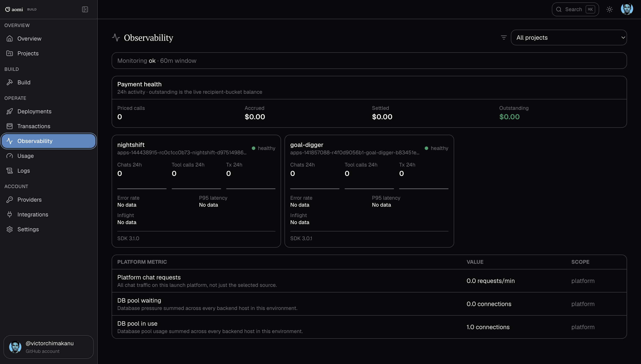Click the Settled $0.00 value
Image resolution: width=641 pixels, height=364 pixels.
[x=382, y=117]
